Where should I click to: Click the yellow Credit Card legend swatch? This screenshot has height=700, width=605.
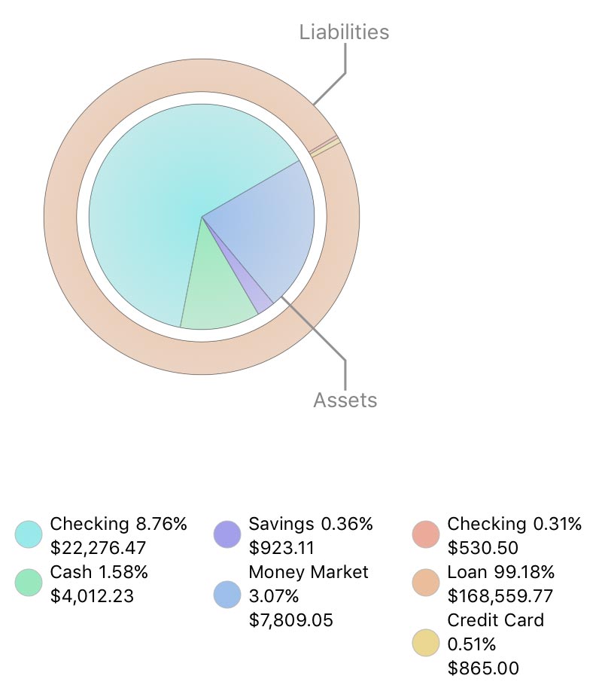(426, 642)
